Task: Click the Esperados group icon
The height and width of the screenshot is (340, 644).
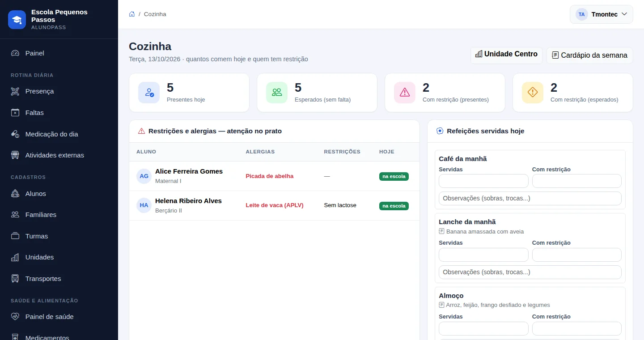Action: click(x=277, y=93)
